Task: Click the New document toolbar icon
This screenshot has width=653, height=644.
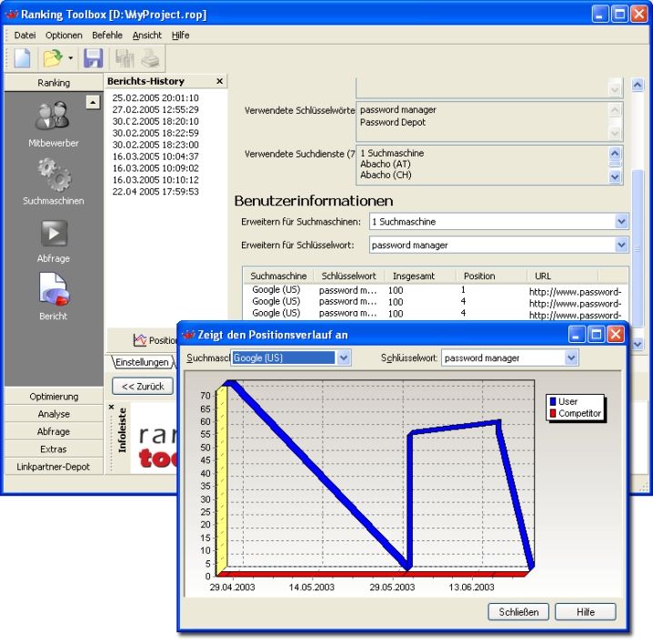Action: coord(22,59)
